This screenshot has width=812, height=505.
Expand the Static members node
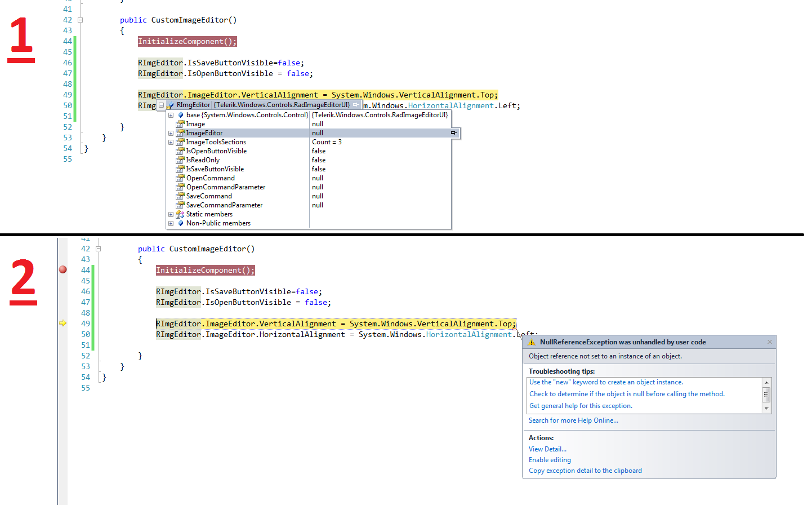pos(171,214)
